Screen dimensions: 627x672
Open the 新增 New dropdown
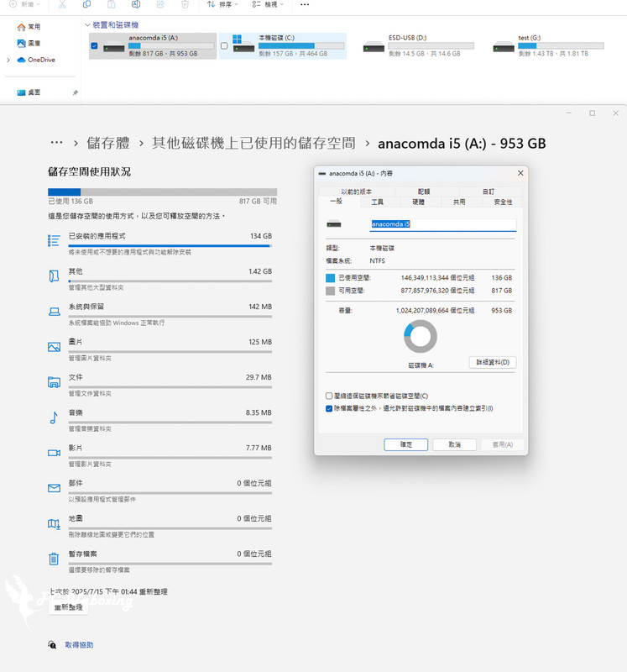click(x=25, y=5)
